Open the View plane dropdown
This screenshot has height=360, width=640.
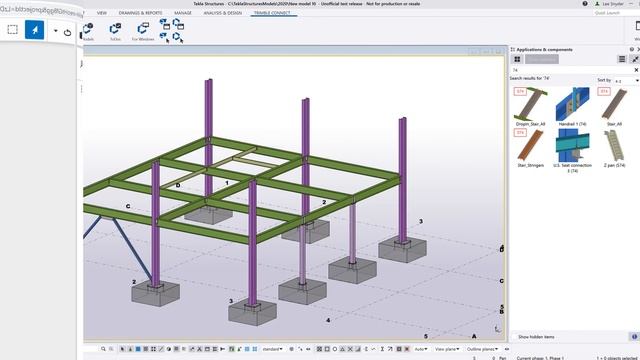447,349
